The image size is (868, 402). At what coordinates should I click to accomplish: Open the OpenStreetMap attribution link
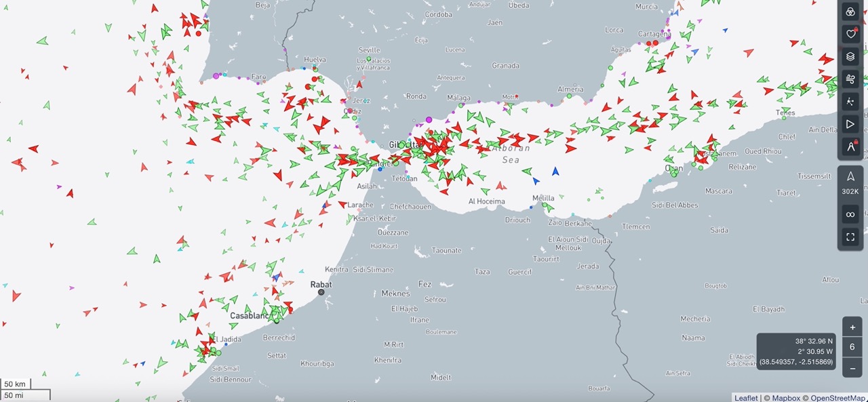838,398
